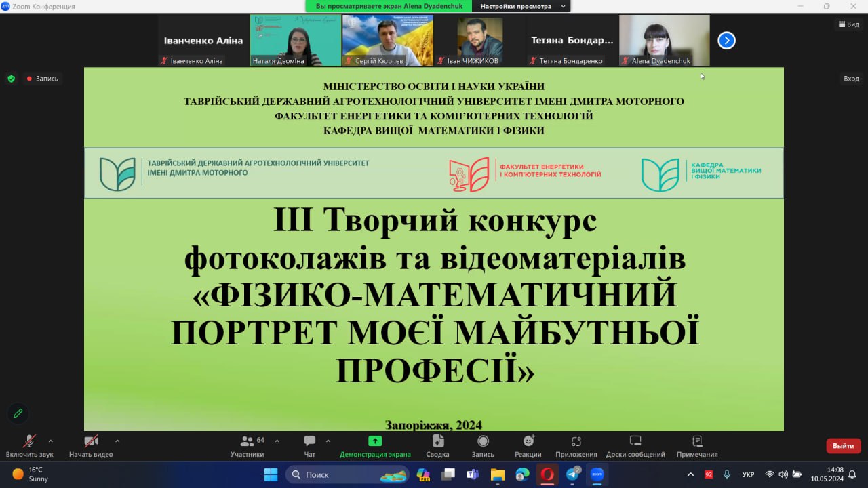Screen dimensions: 868x488
Task: Unmute the microphone via Включить звук
Action: coord(29,446)
